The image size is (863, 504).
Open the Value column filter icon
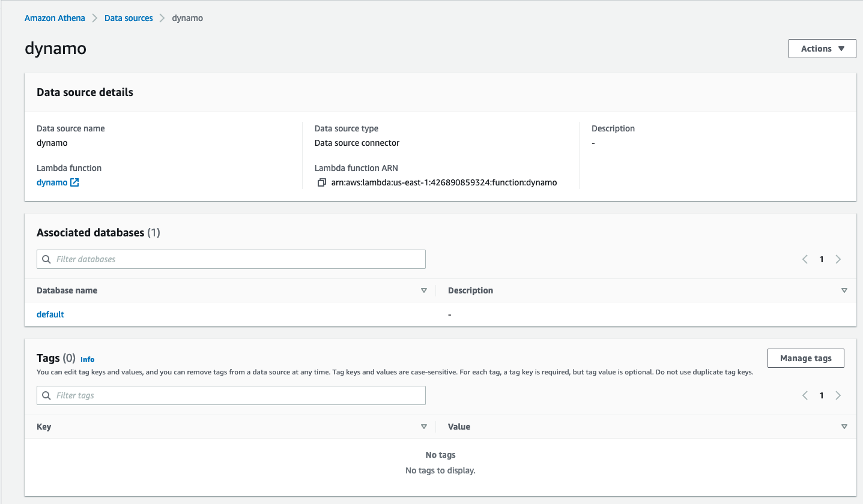coord(844,427)
